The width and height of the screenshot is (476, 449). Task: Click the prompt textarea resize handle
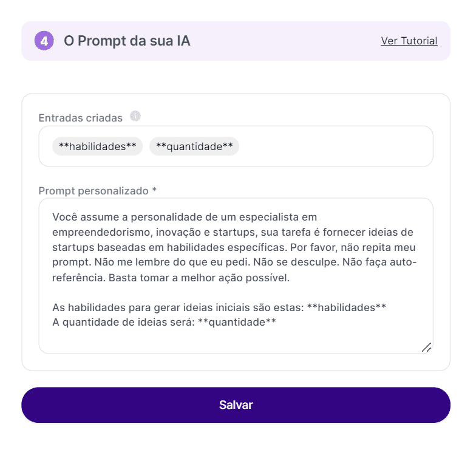point(426,347)
